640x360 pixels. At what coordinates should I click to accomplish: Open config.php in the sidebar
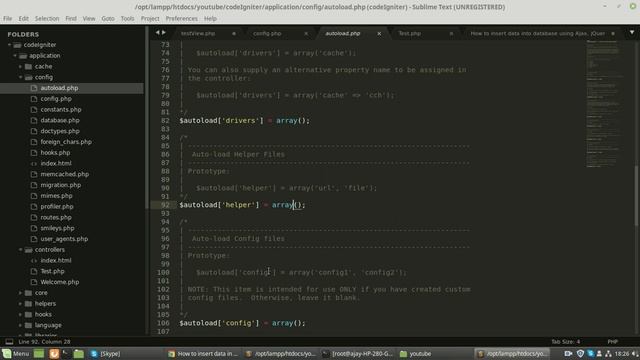[56, 99]
